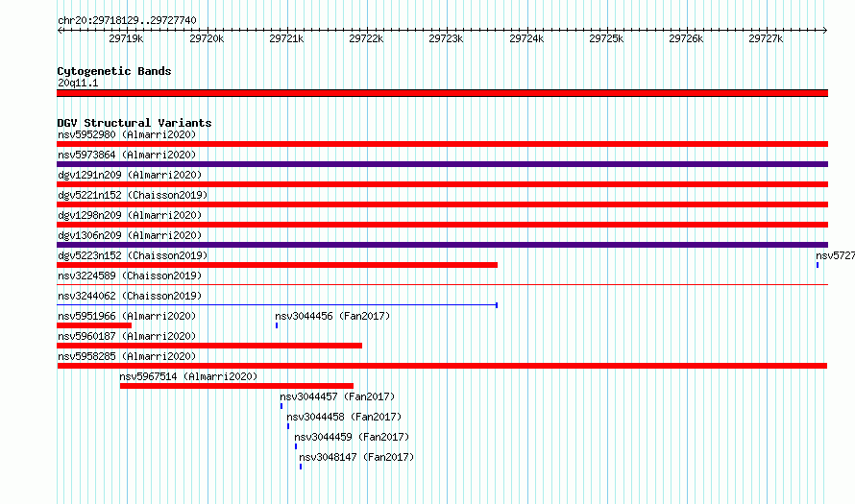Click the red bar of nsv5967514
Screen dimensions: 855x504
(x=236, y=386)
